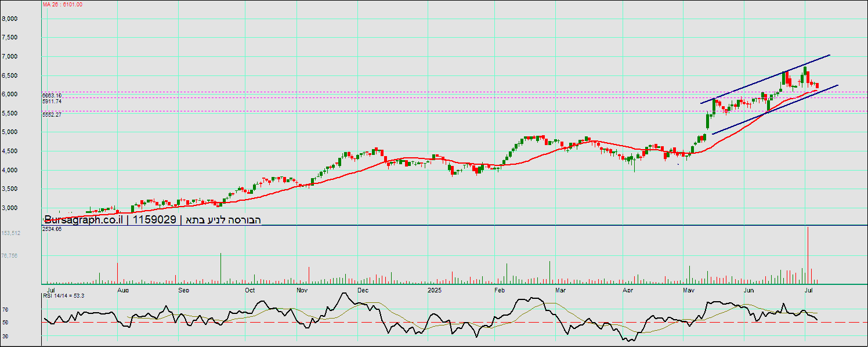Viewport: 868px width, 347px height.
Task: Click the Jun marker on time axis
Action: [749, 289]
